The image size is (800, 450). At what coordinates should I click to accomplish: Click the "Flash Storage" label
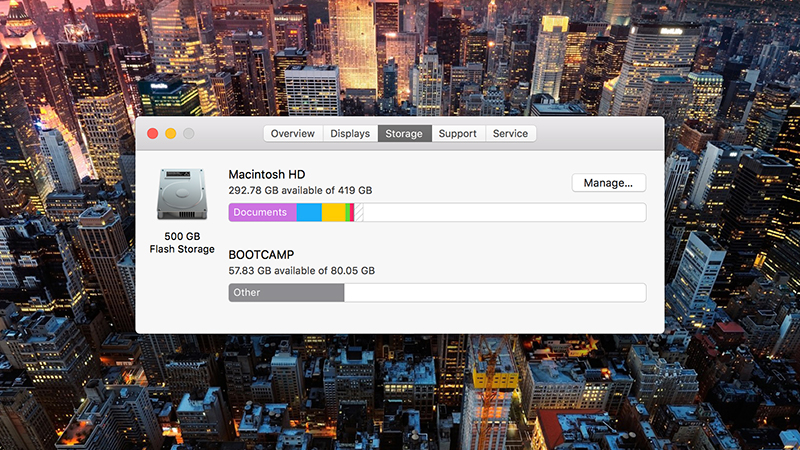182,249
